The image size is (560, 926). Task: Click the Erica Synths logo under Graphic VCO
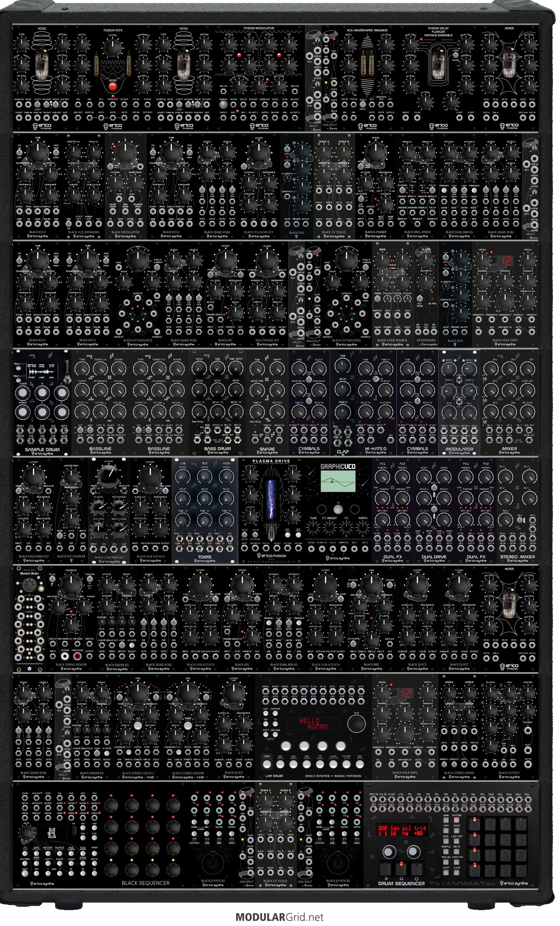coord(338,558)
